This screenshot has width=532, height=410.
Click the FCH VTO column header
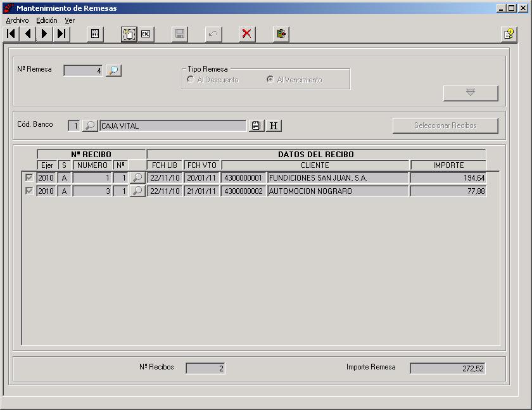pyautogui.click(x=202, y=165)
